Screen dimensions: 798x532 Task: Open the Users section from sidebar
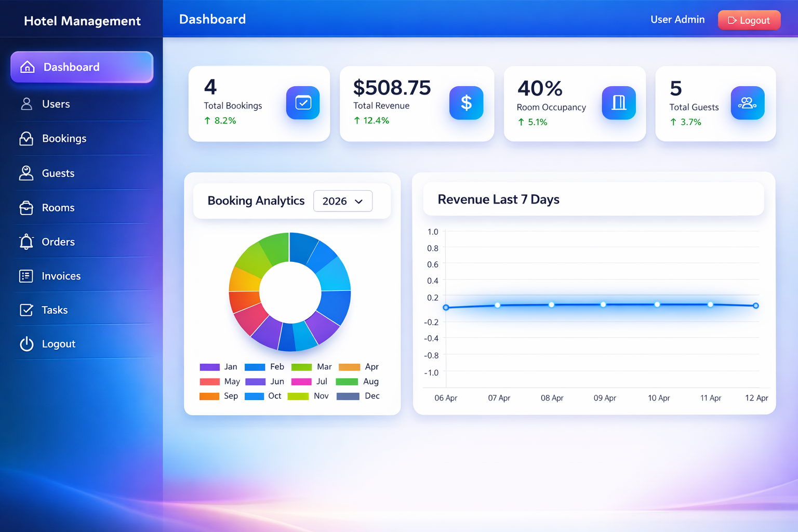(26, 104)
